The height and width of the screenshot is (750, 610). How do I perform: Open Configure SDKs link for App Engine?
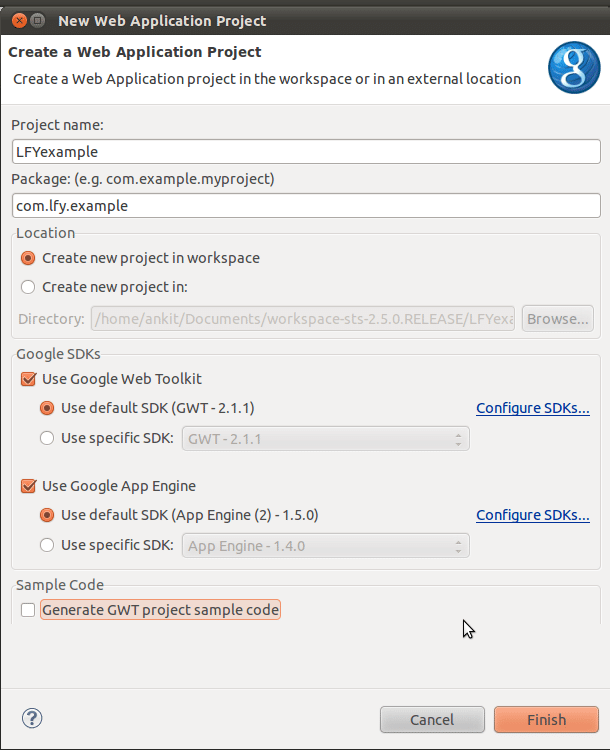coord(532,515)
